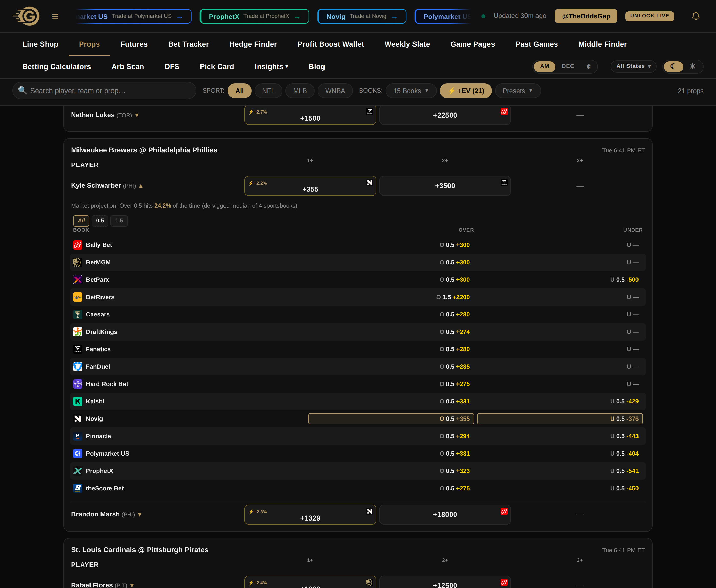
Task: Click Brandon Marsh +1329 odds cell
Action: [x=310, y=514]
